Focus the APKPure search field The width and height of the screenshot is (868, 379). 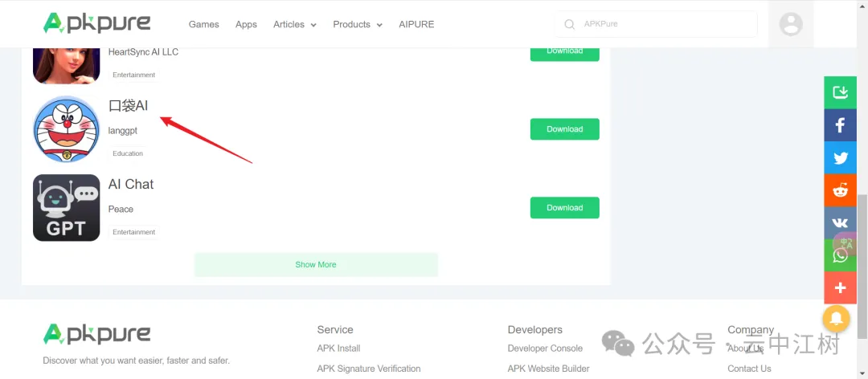tap(656, 24)
